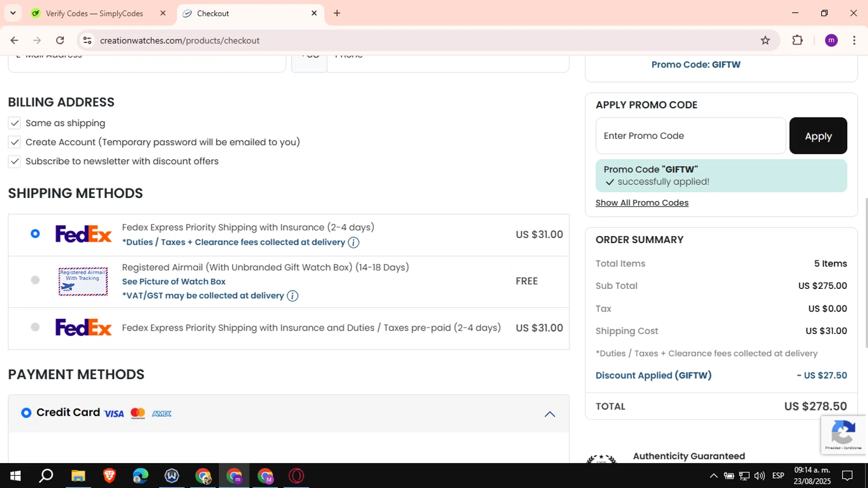Screen dimensions: 868x488
Task: Open Show All Promo Codes link
Action: click(642, 203)
